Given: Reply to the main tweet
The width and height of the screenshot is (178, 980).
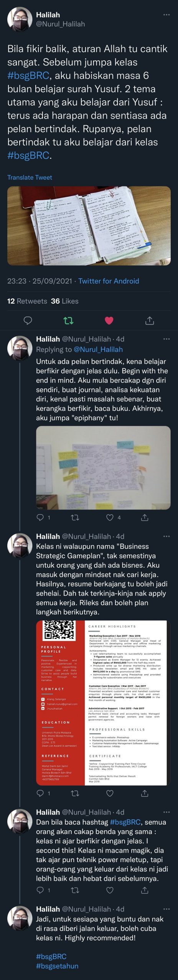Looking at the screenshot, I should click(28, 320).
